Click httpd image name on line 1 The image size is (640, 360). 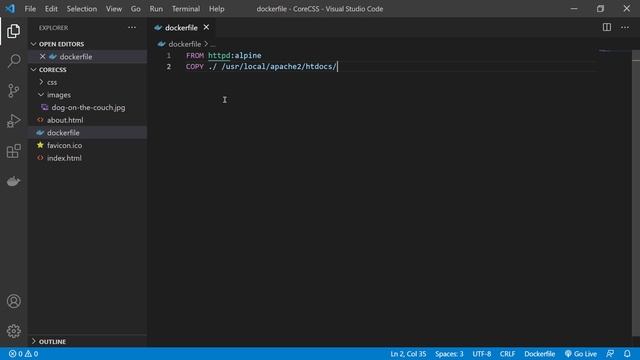219,55
